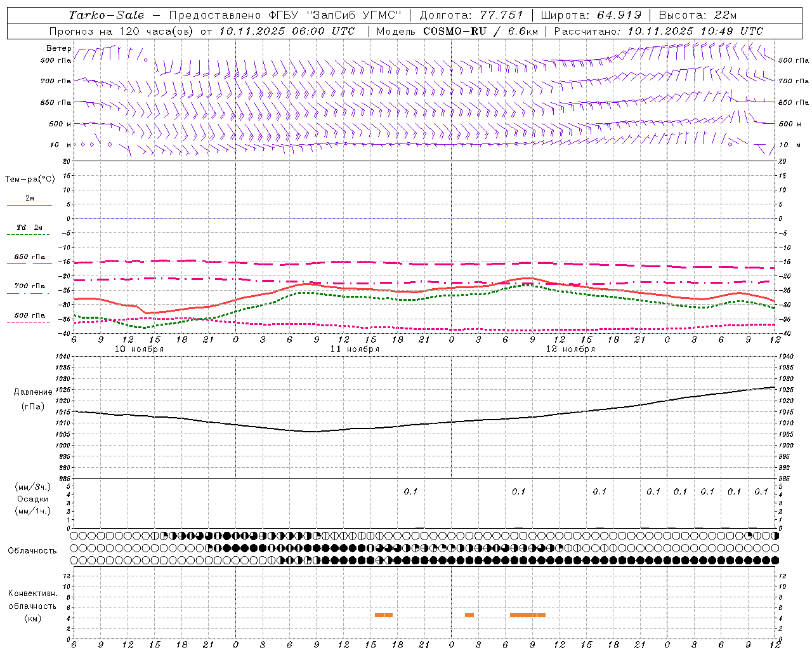Click the date label 10 ноября
Viewport: 812px width, 650px height.
139,349
